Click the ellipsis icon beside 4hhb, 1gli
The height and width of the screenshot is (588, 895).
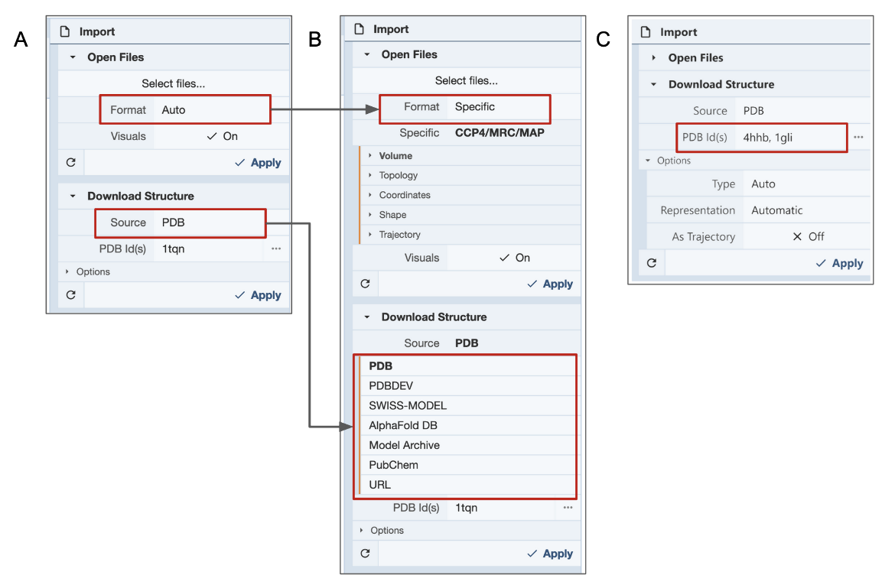pyautogui.click(x=858, y=138)
